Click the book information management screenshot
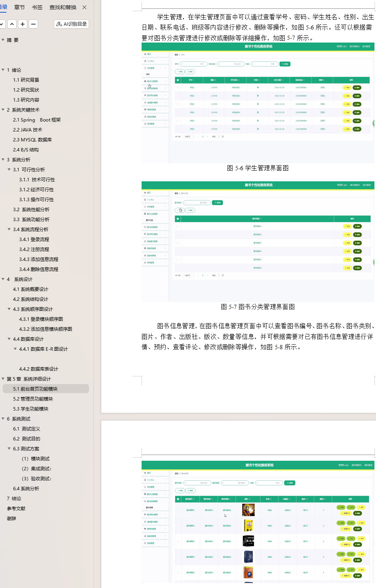The width and height of the screenshot is (376, 588). click(x=258, y=522)
